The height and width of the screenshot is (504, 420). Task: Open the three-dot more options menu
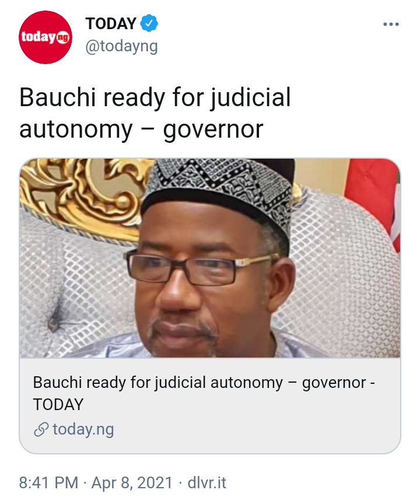(391, 24)
